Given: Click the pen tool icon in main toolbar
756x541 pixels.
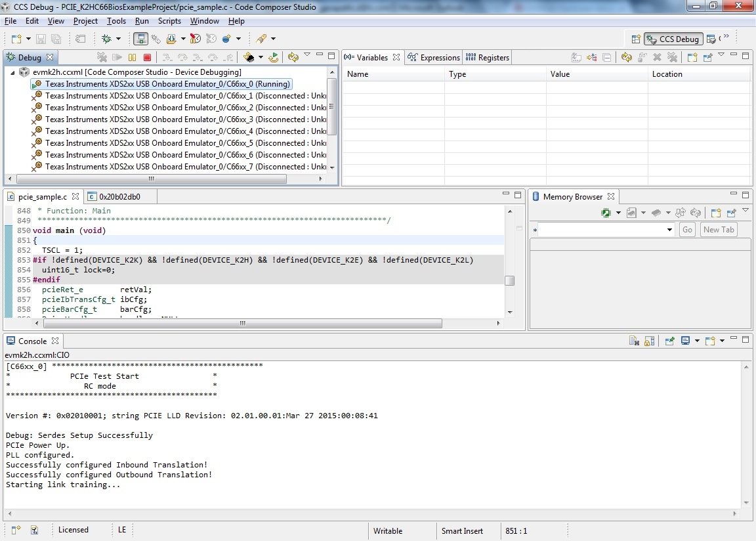Looking at the screenshot, I should [x=261, y=39].
